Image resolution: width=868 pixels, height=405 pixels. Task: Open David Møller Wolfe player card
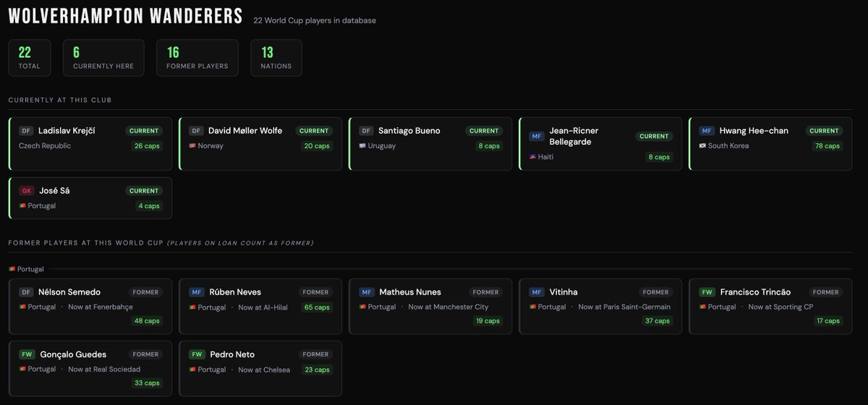click(x=260, y=144)
